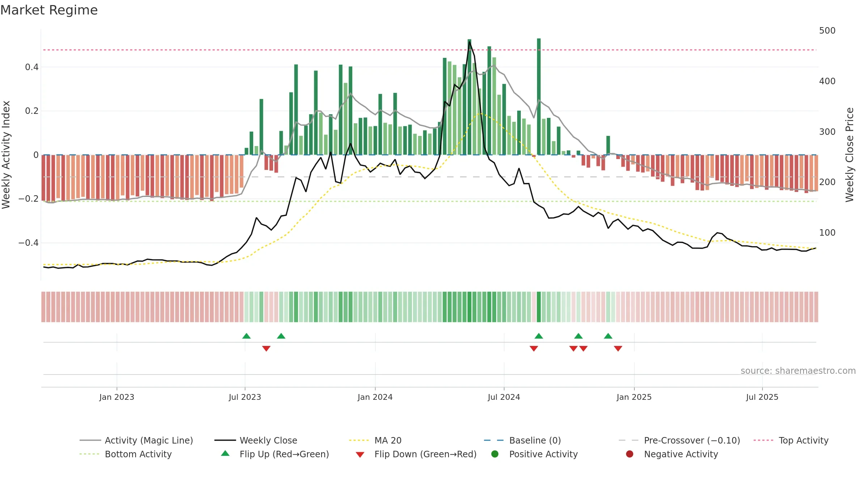The width and height of the screenshot is (868, 488).
Task: Toggle Activity (Magic Line) legend entry
Action: coord(136,440)
